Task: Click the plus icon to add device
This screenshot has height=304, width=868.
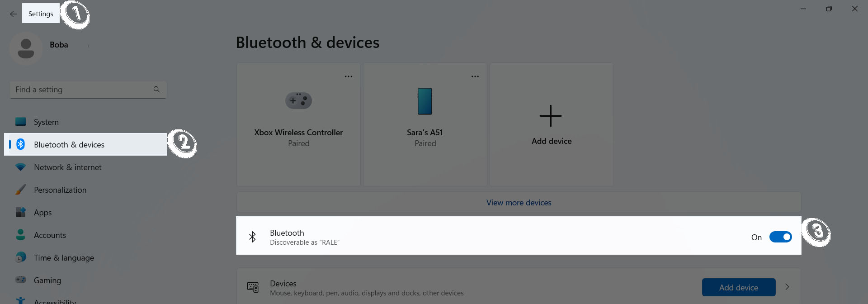Action: [x=551, y=116]
